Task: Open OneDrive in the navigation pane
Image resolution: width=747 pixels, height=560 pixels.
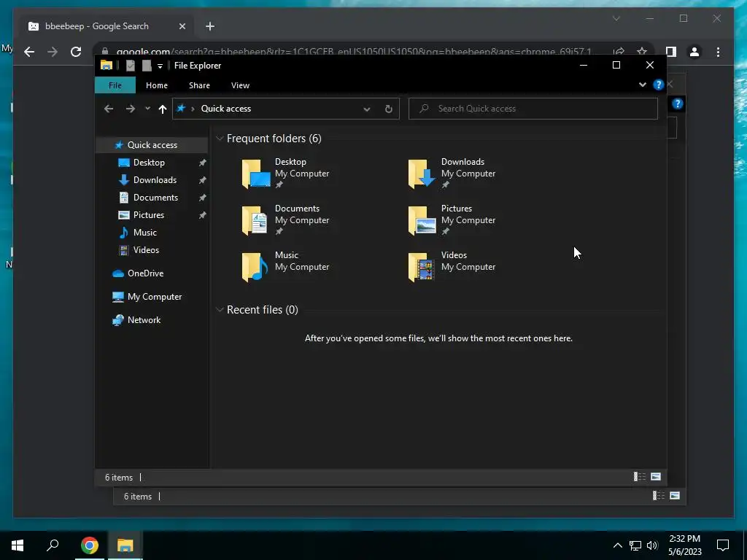Action: pos(145,273)
